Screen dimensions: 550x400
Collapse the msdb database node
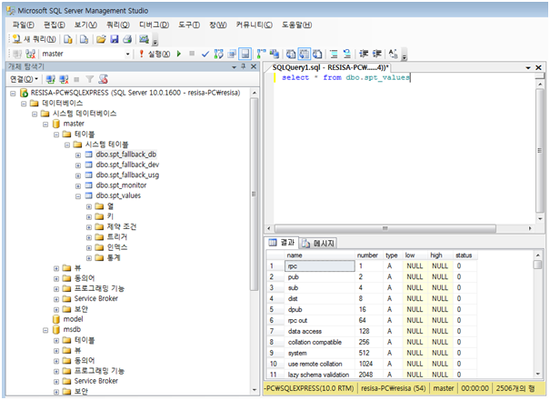[46, 330]
